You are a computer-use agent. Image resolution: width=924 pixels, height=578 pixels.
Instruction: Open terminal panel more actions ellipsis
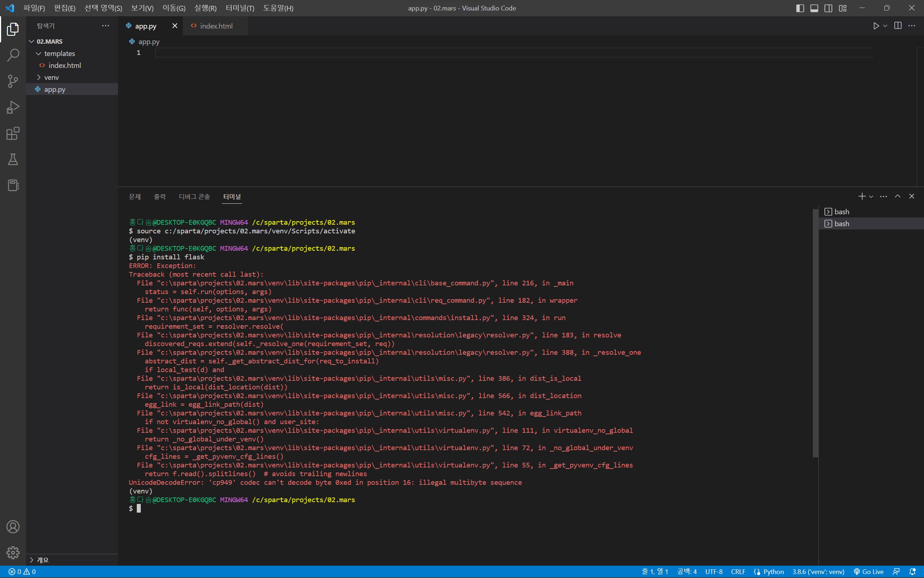click(884, 196)
